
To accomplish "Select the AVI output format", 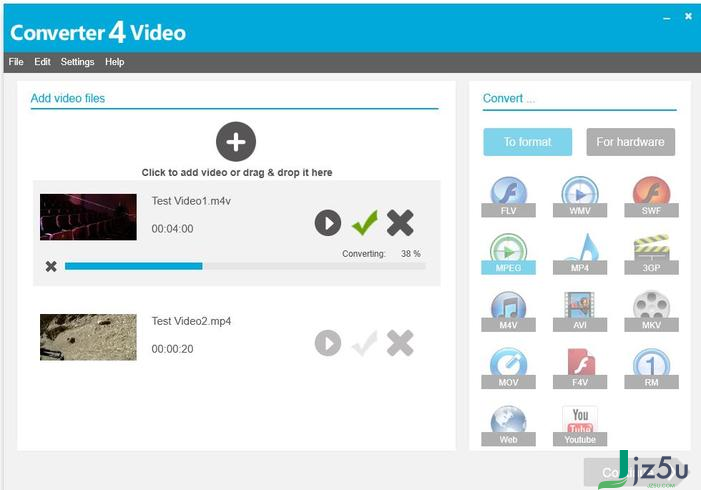I will point(580,311).
